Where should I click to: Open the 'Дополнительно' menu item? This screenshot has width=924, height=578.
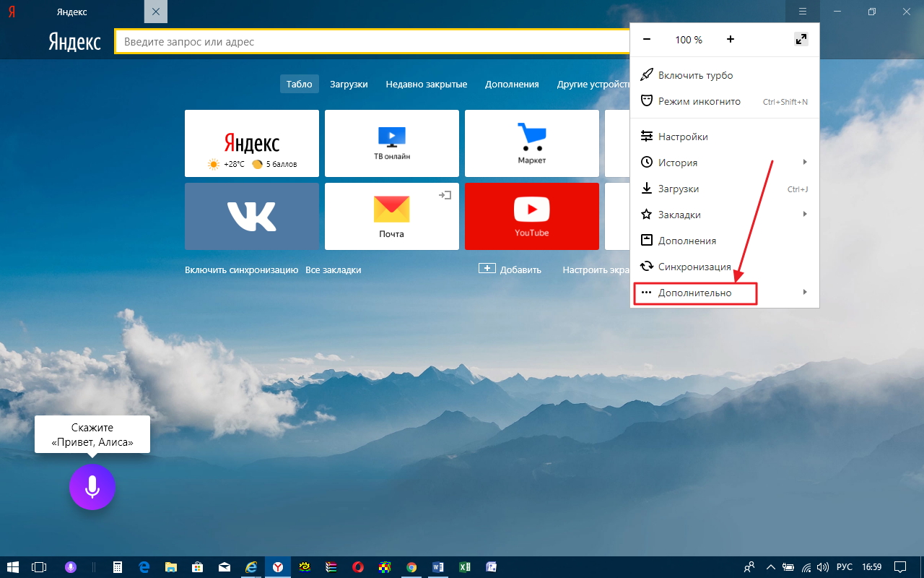(x=725, y=293)
